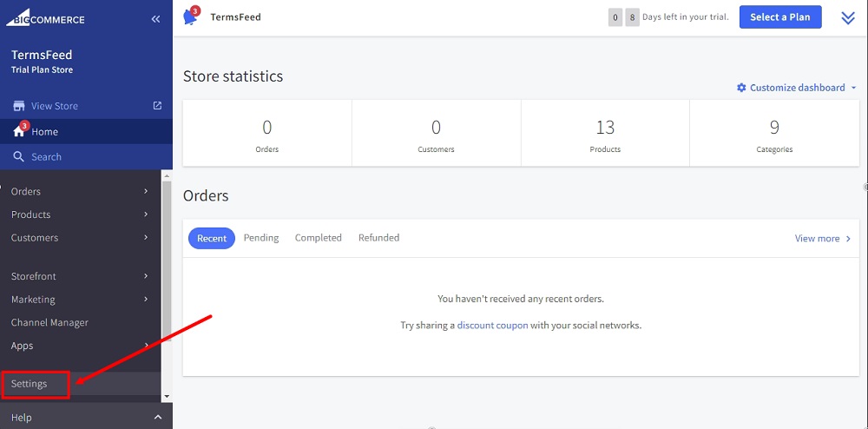This screenshot has height=429, width=868.
Task: Click the BigCommerce logo
Action: point(45,19)
